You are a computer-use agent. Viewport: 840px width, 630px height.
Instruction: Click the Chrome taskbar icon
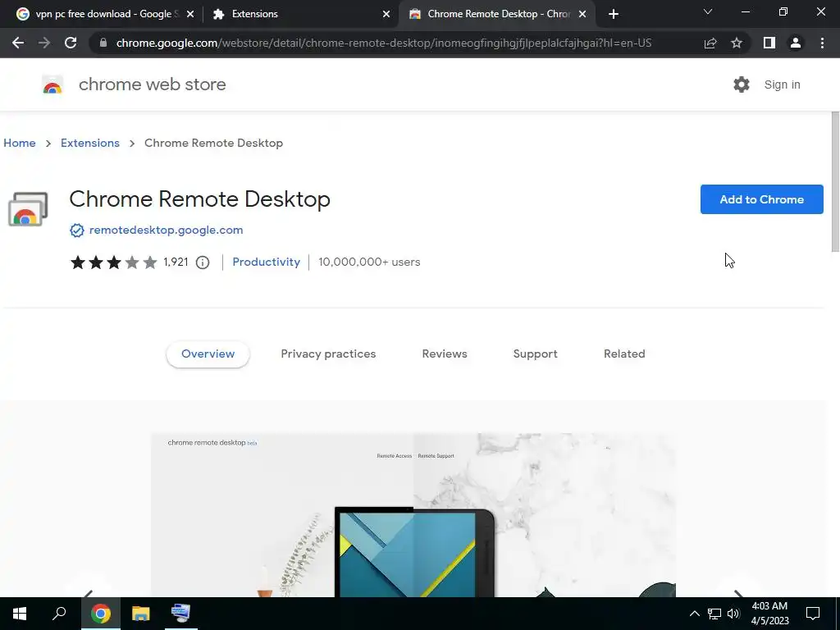(x=101, y=614)
